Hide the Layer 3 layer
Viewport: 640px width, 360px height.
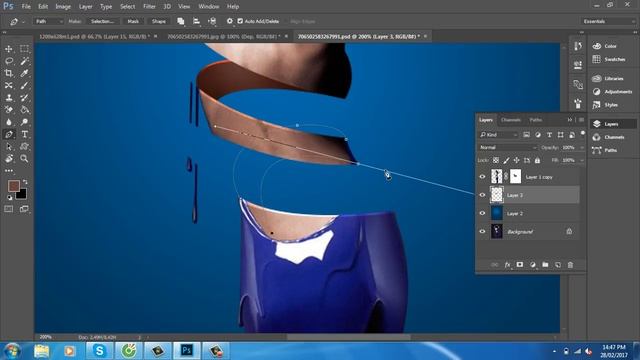482,195
